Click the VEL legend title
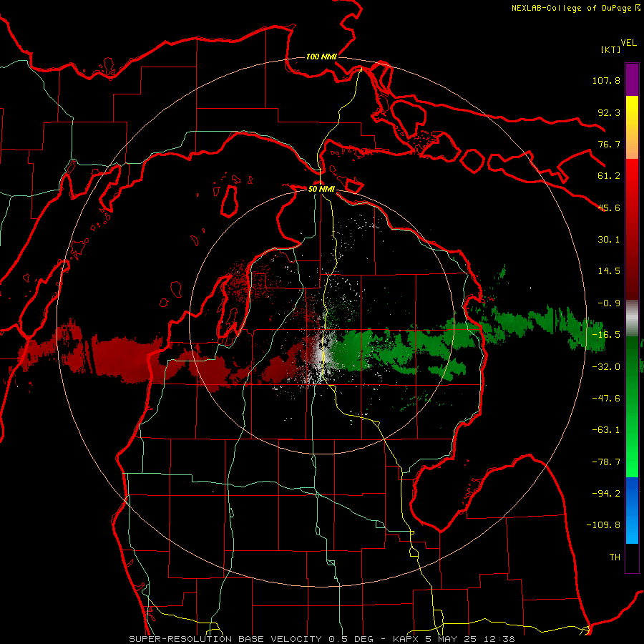Screen dimensions: 644x644 [x=628, y=43]
